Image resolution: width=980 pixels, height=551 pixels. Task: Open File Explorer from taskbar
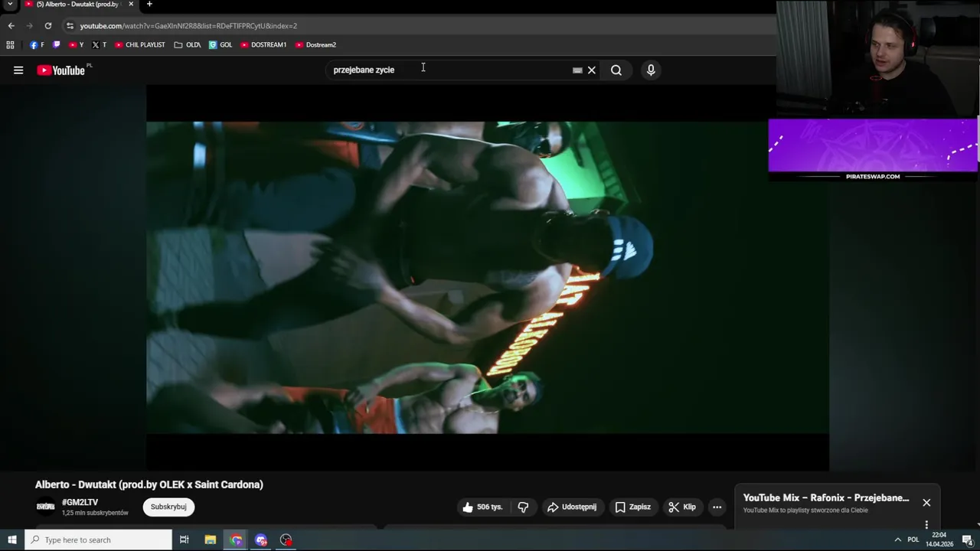(x=211, y=540)
